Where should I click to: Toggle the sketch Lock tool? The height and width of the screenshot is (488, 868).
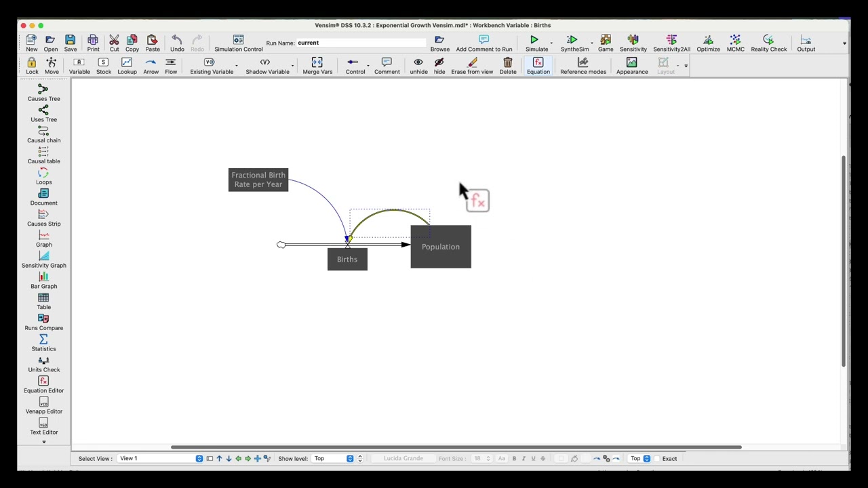[32, 66]
